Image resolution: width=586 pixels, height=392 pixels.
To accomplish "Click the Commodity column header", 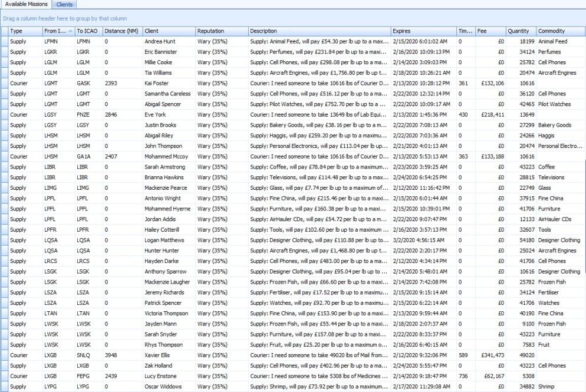I will pyautogui.click(x=560, y=31).
